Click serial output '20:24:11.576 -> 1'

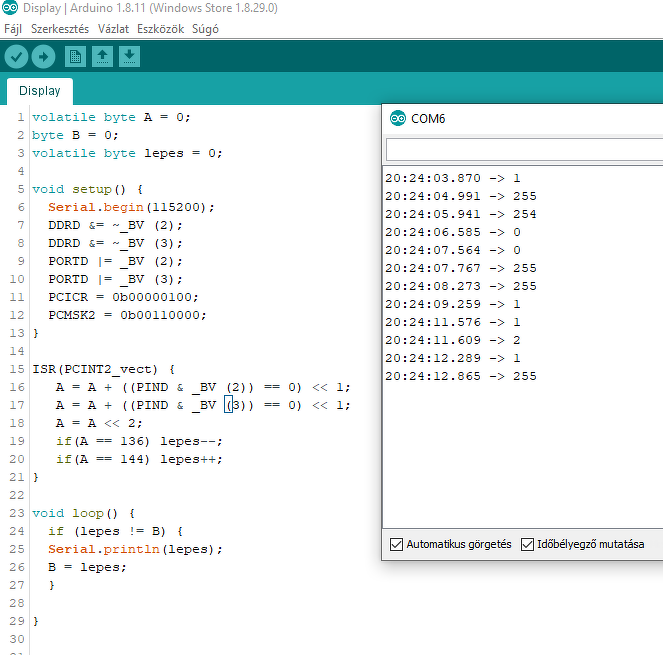(x=453, y=322)
